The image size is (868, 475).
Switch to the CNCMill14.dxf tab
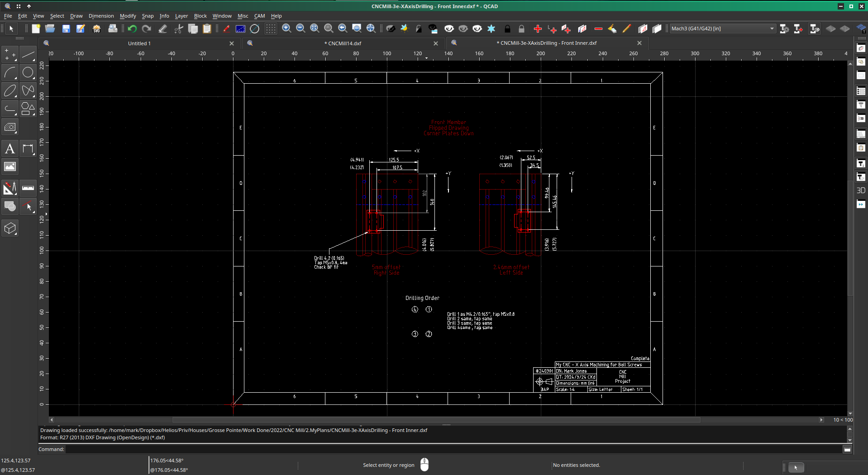[x=343, y=43]
